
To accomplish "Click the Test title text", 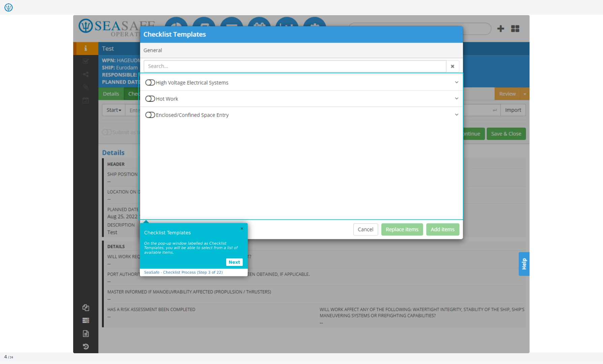I will (x=108, y=49).
